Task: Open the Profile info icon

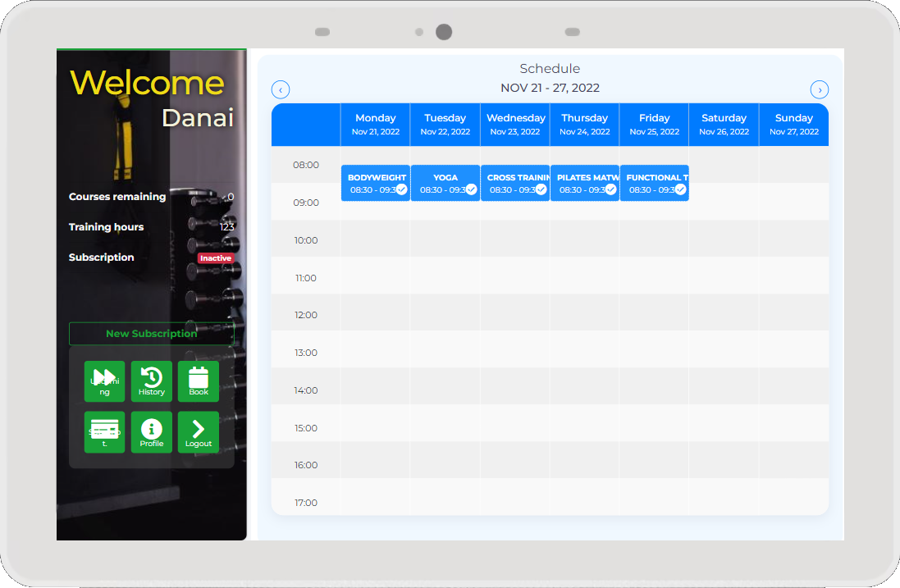Action: [x=152, y=432]
